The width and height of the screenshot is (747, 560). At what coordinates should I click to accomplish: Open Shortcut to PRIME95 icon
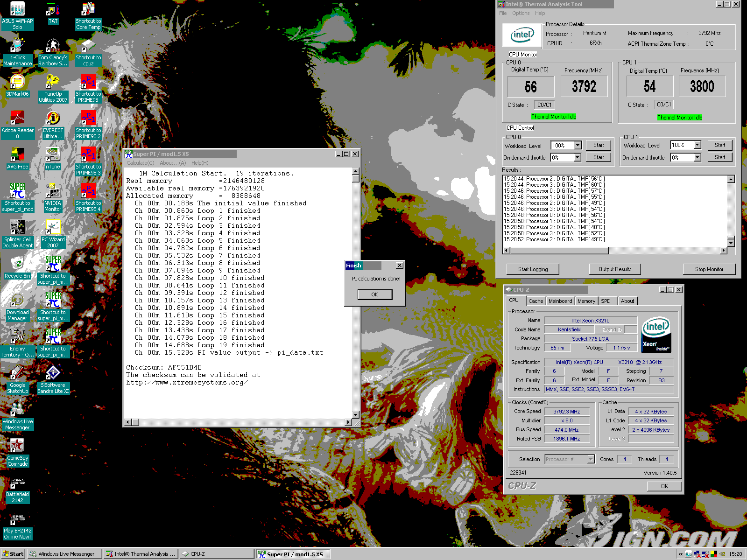tap(88, 89)
